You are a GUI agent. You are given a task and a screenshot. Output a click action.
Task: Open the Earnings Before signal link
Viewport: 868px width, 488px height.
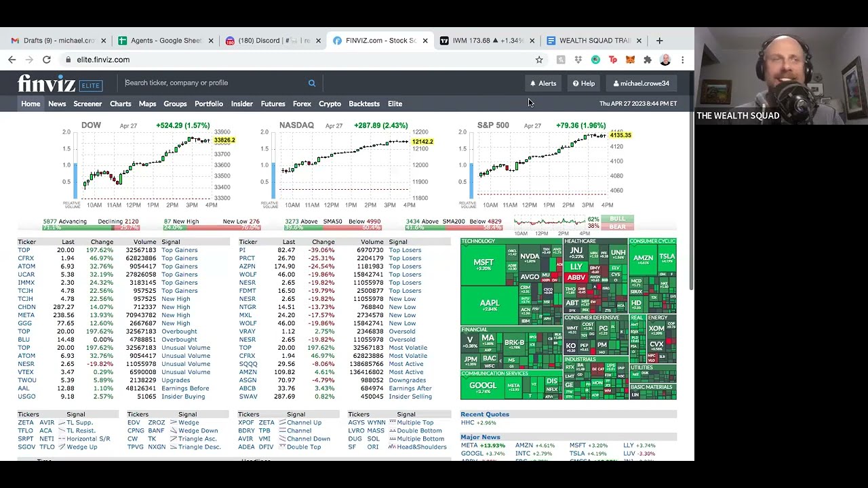pos(185,388)
